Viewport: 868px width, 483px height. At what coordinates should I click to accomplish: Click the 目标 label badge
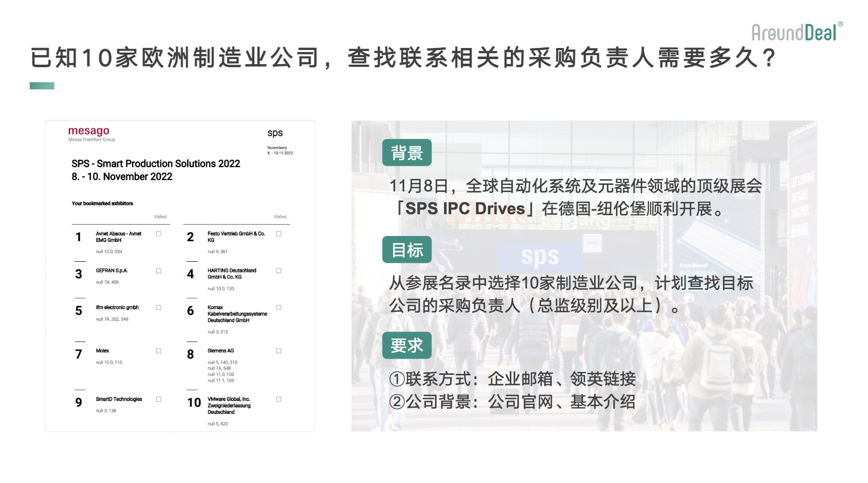point(407,250)
